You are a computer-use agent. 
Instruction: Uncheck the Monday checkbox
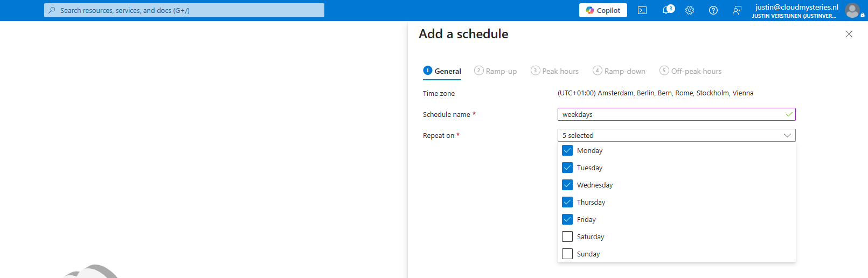[567, 150]
